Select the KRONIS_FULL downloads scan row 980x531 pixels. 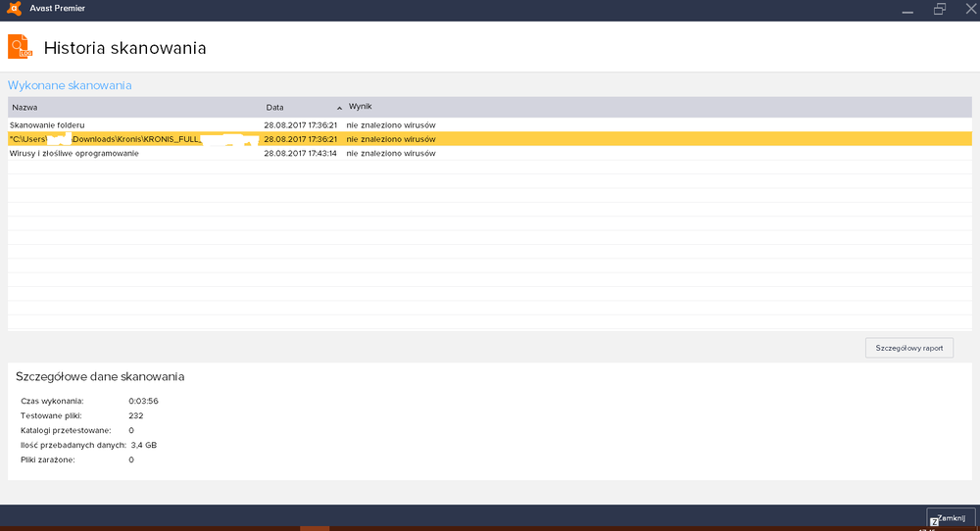point(489,139)
